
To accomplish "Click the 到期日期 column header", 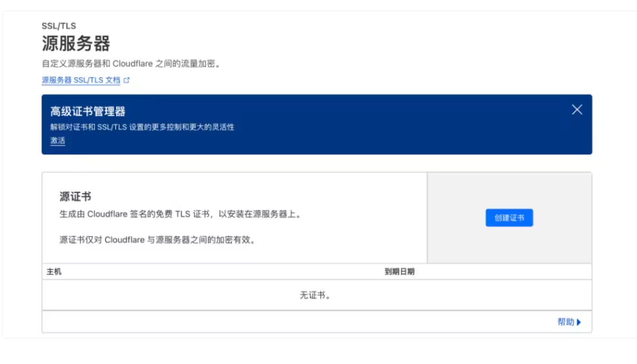I will point(399,272).
